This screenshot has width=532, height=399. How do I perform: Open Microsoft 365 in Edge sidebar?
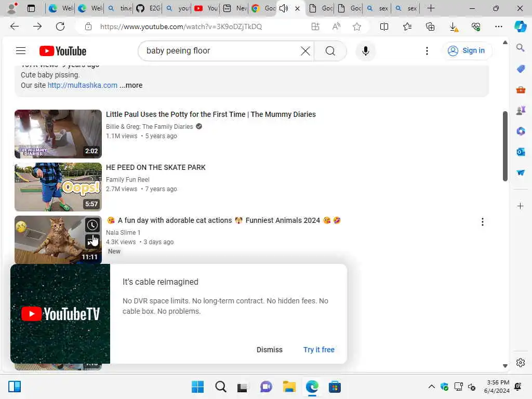pyautogui.click(x=521, y=131)
